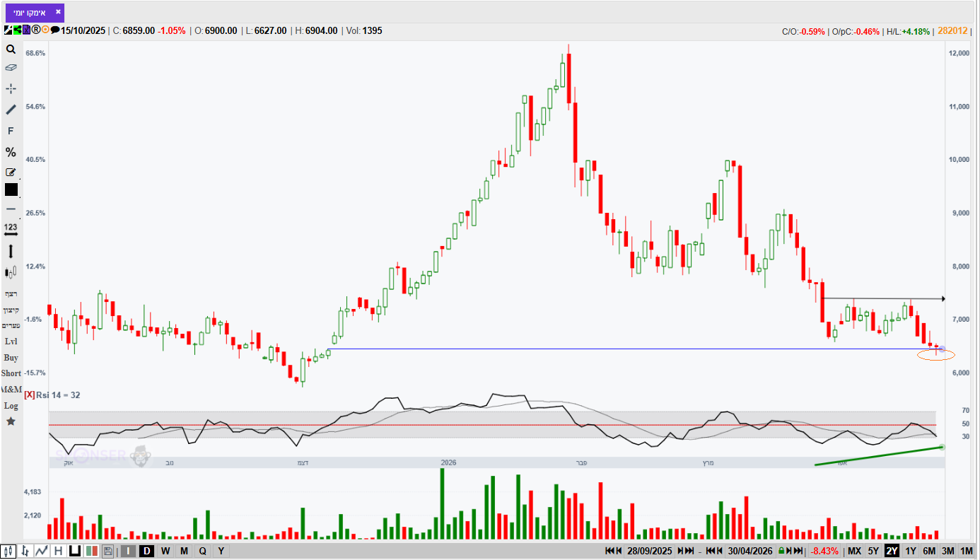
Task: Select the percent measurement tool
Action: point(11,152)
